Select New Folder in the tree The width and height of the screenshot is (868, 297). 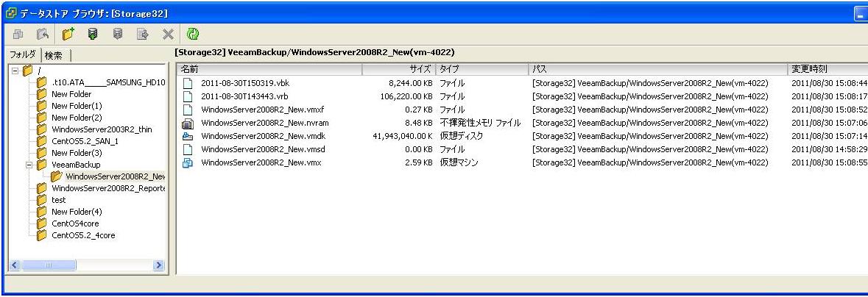tap(71, 94)
